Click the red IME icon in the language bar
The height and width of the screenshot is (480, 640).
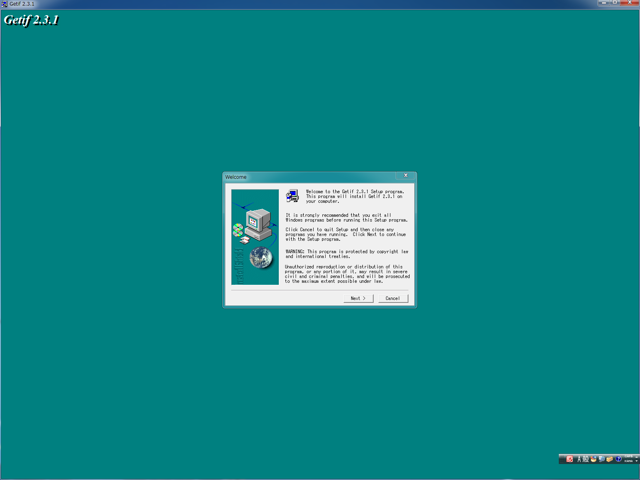click(x=569, y=459)
